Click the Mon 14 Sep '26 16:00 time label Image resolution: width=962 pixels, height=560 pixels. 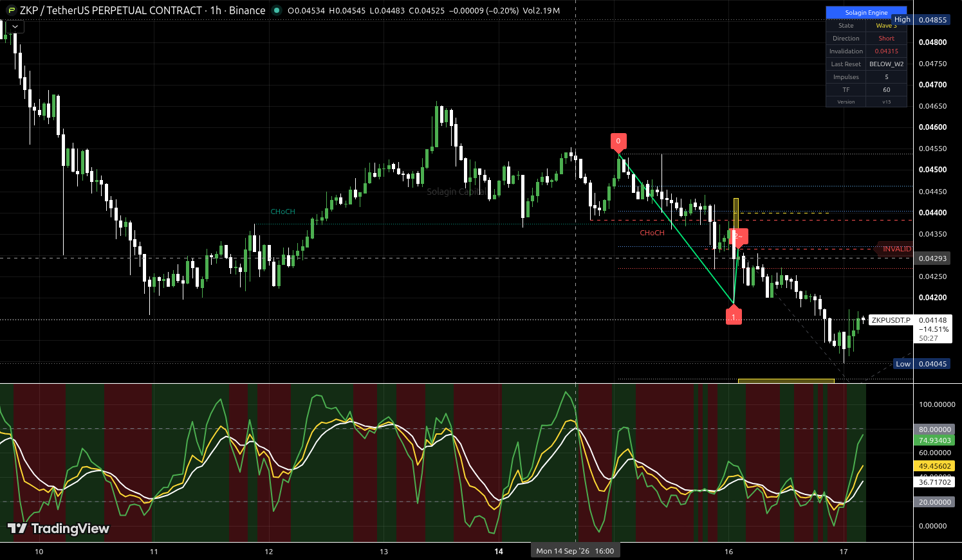[575, 551]
